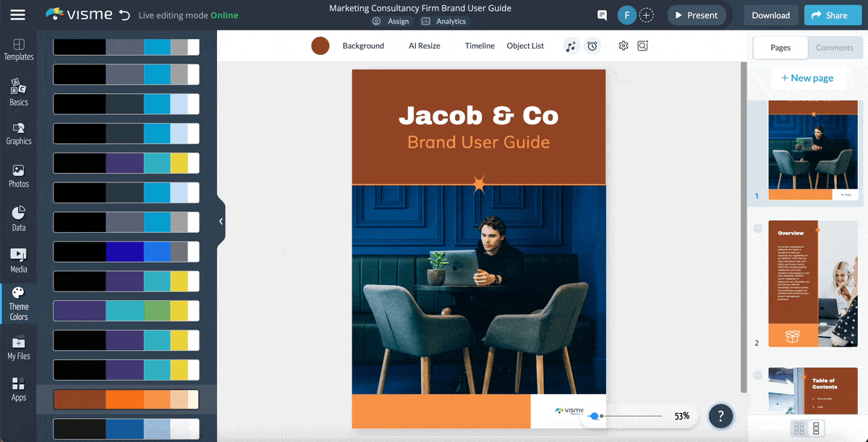
Task: Open the hamburger menu
Action: (20, 14)
